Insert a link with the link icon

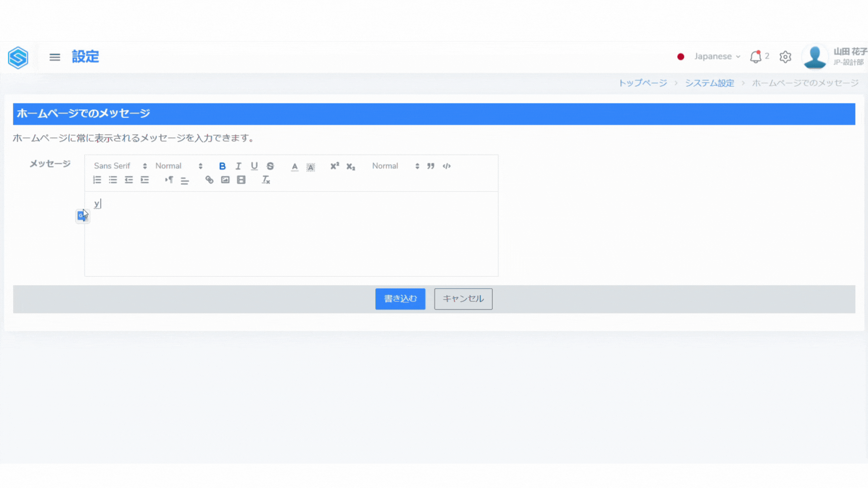tap(209, 180)
